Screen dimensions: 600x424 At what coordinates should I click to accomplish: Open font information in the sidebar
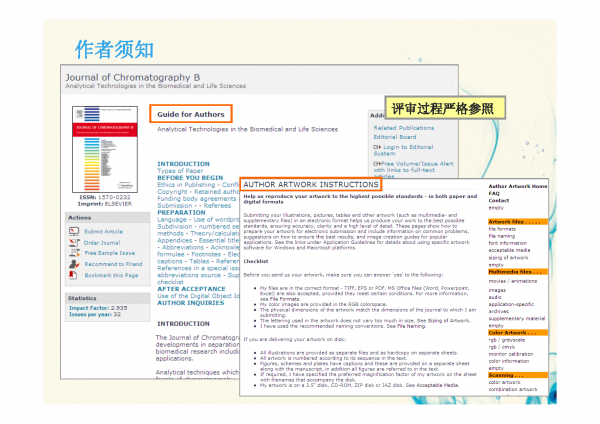(507, 243)
